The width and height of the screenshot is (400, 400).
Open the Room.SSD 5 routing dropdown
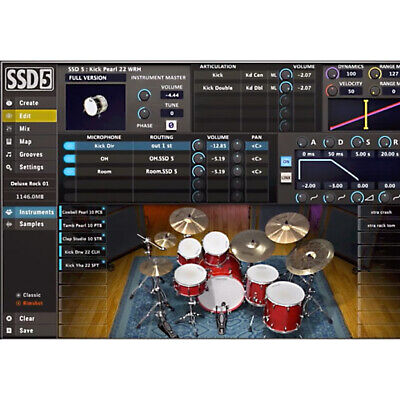(162, 172)
